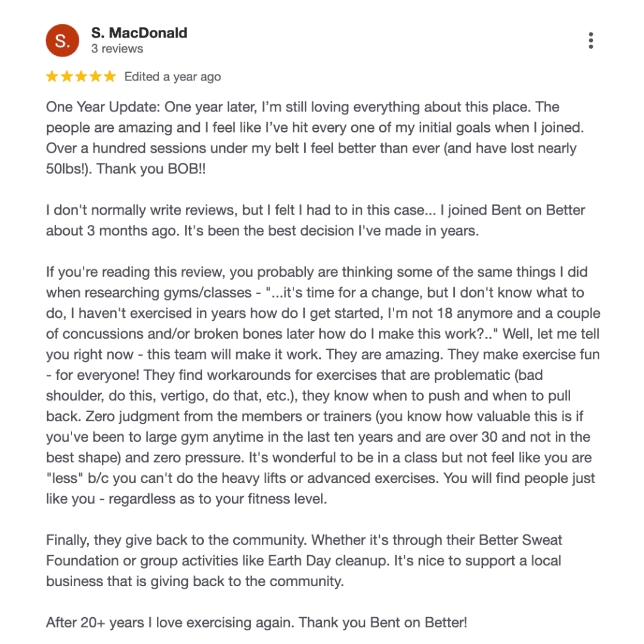Open the three-dot review options menu
Viewport: 644px width, 644px height.
(x=590, y=41)
